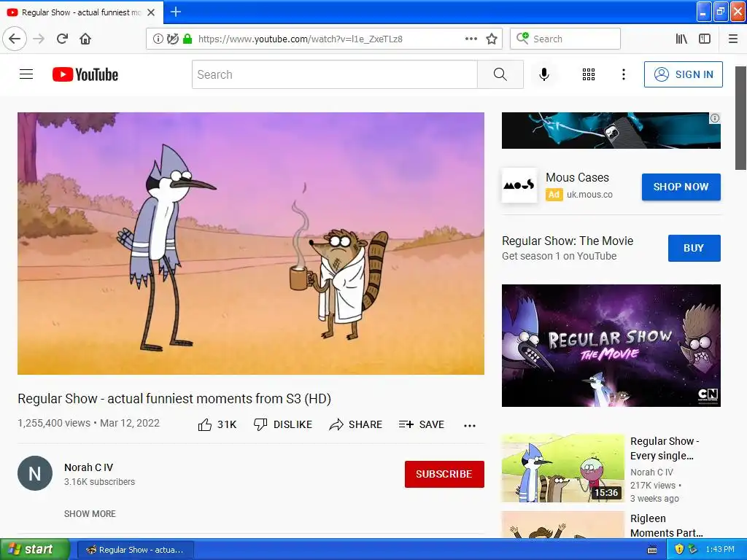This screenshot has height=560, width=747.
Task: Expand description with SHOW MORE
Action: click(90, 514)
